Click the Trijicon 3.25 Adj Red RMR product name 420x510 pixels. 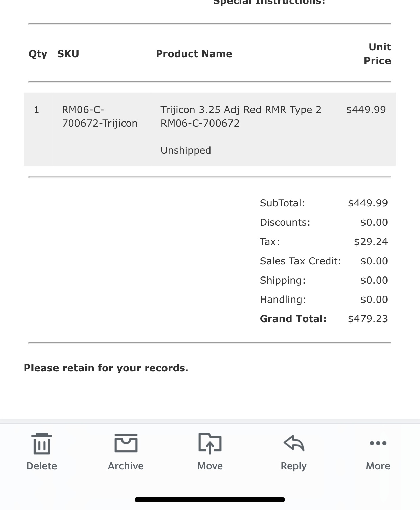coord(241,116)
